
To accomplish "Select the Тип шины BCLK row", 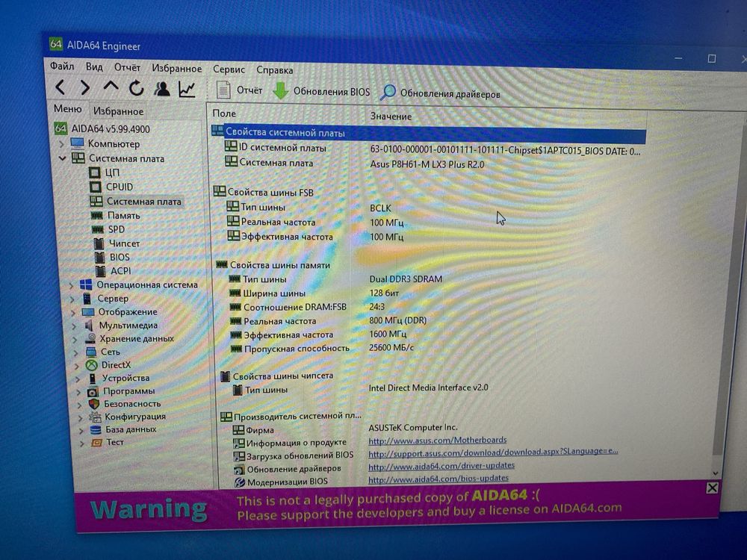I will tap(310, 208).
